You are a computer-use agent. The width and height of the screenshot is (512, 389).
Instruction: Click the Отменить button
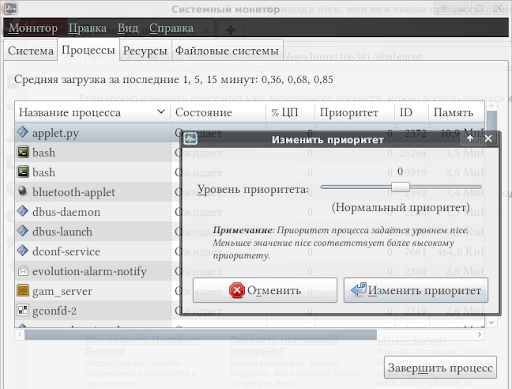coord(265,290)
